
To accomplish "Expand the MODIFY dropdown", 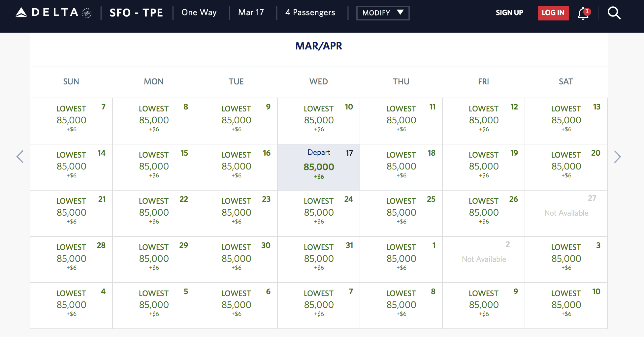I will click(x=383, y=13).
